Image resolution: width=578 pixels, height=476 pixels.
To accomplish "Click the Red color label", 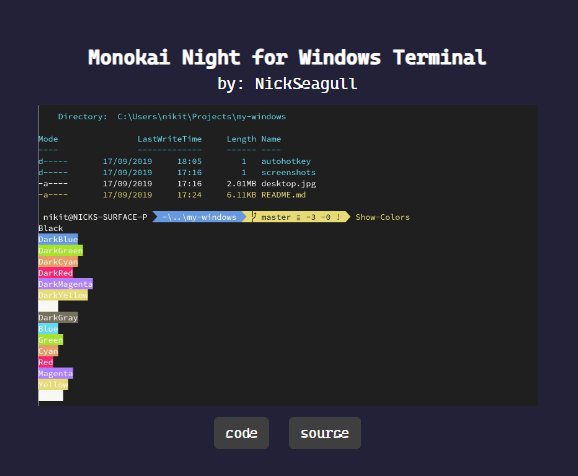I will click(46, 362).
